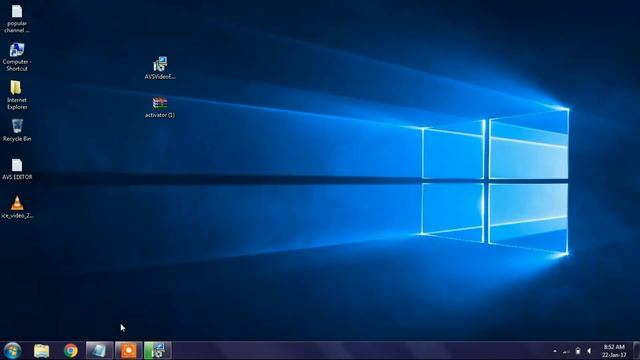The image size is (640, 360).
Task: Open the network status tray icon
Action: point(566,351)
